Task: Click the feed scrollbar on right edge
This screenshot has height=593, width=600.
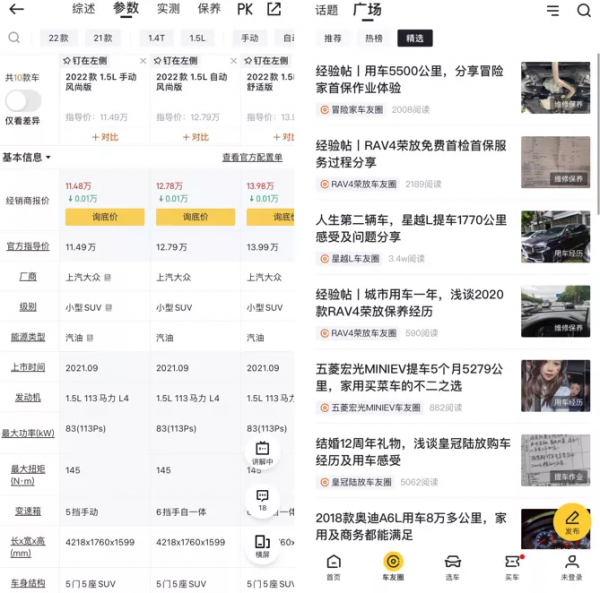Action: pos(598,134)
